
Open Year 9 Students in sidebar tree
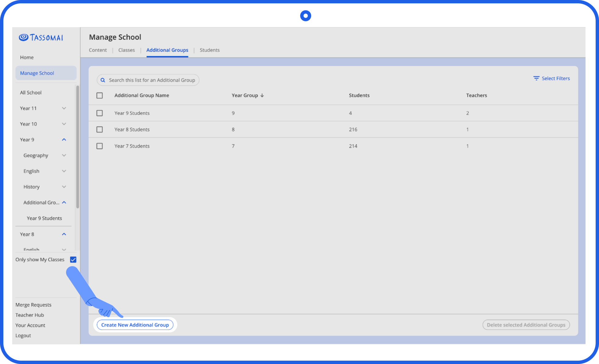coord(44,218)
